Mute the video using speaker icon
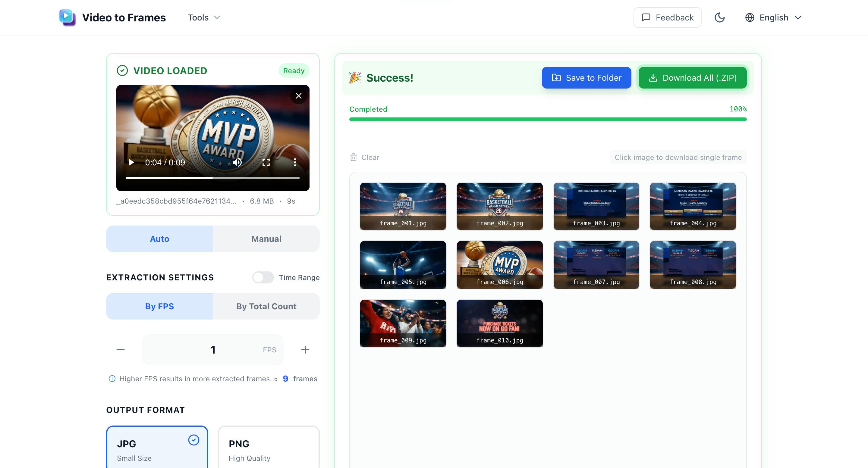The image size is (868, 468). click(237, 163)
